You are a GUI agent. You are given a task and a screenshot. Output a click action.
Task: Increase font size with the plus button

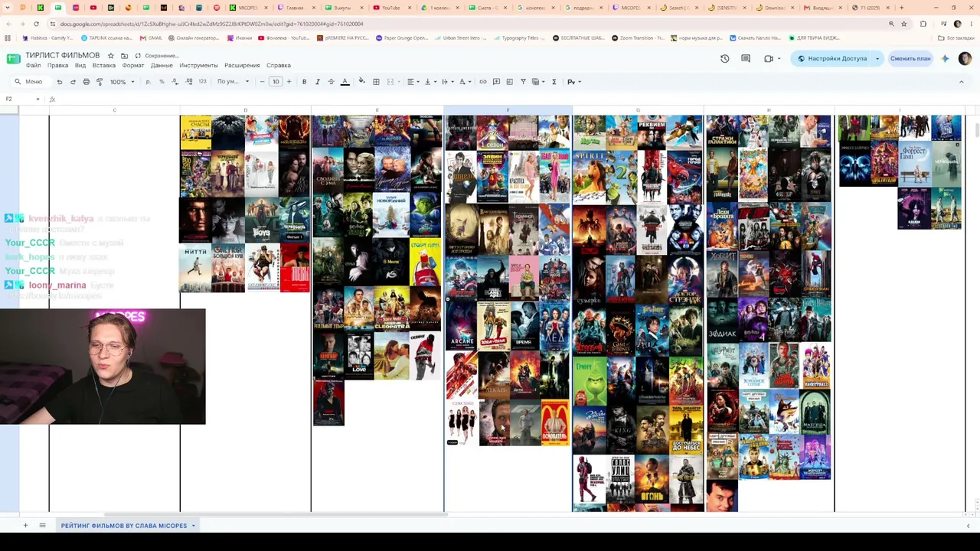point(289,82)
